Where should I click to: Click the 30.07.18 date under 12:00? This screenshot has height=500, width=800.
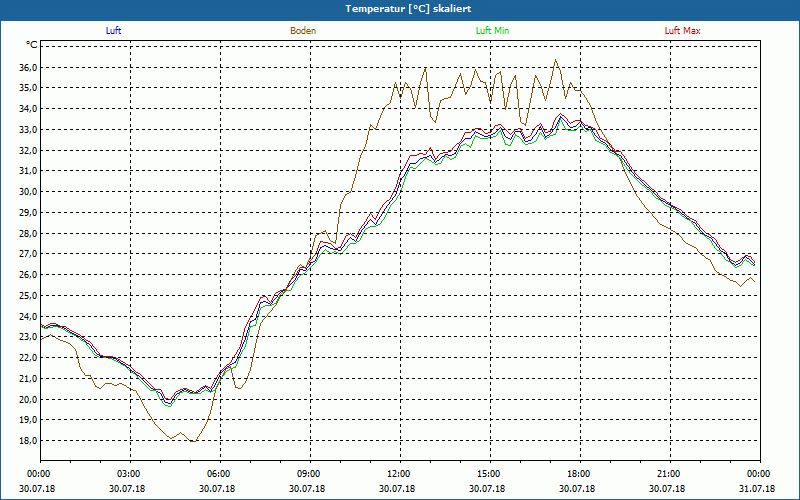(x=397, y=489)
